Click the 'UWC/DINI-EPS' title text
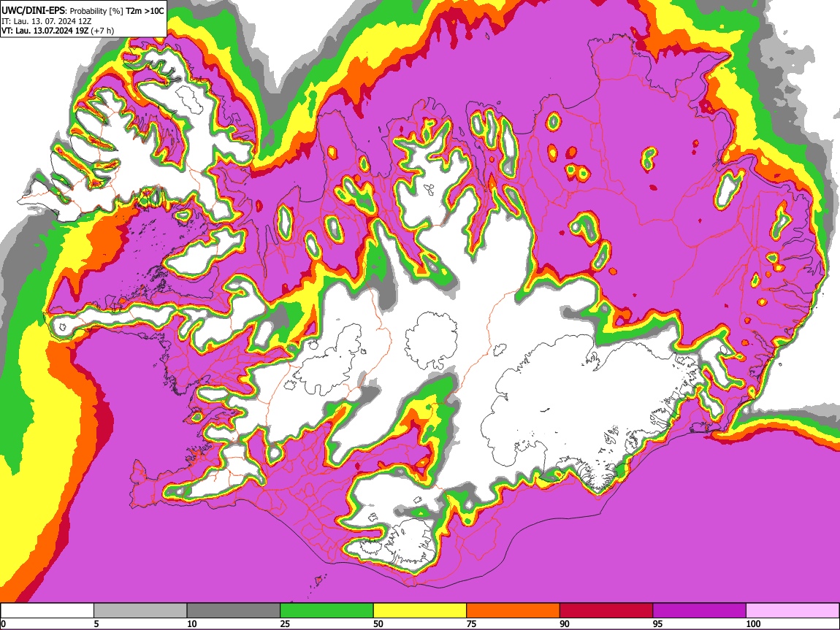The height and width of the screenshot is (630, 840). coord(33,11)
